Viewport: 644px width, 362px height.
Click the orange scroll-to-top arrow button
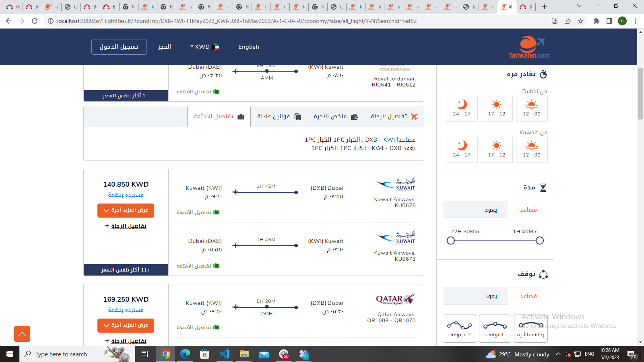tap(22, 334)
